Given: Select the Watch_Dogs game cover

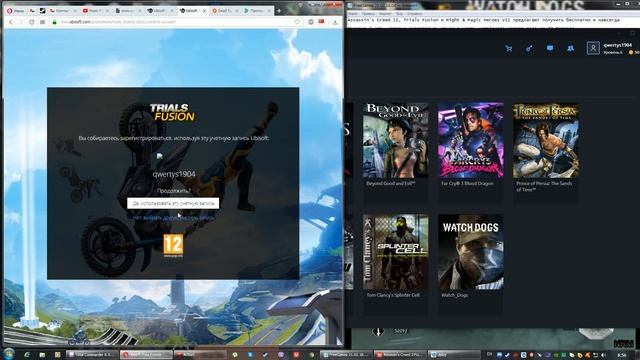Looking at the screenshot, I should [x=471, y=252].
